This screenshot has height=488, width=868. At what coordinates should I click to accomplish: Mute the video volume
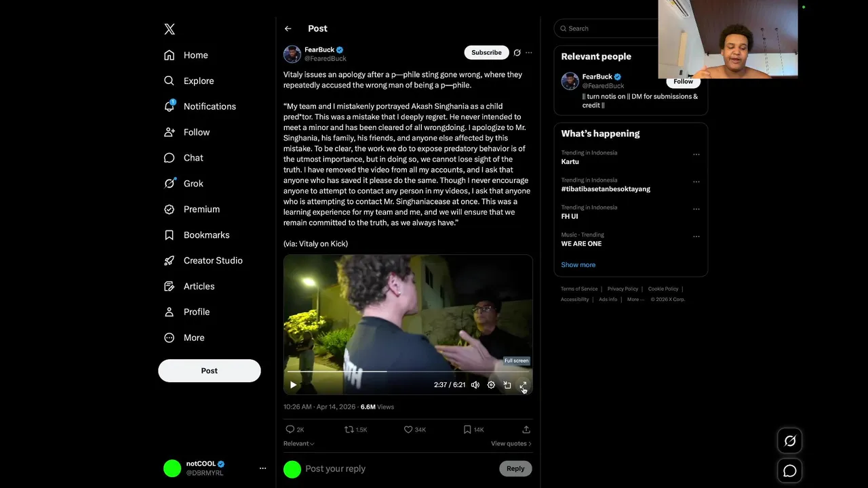tap(475, 385)
